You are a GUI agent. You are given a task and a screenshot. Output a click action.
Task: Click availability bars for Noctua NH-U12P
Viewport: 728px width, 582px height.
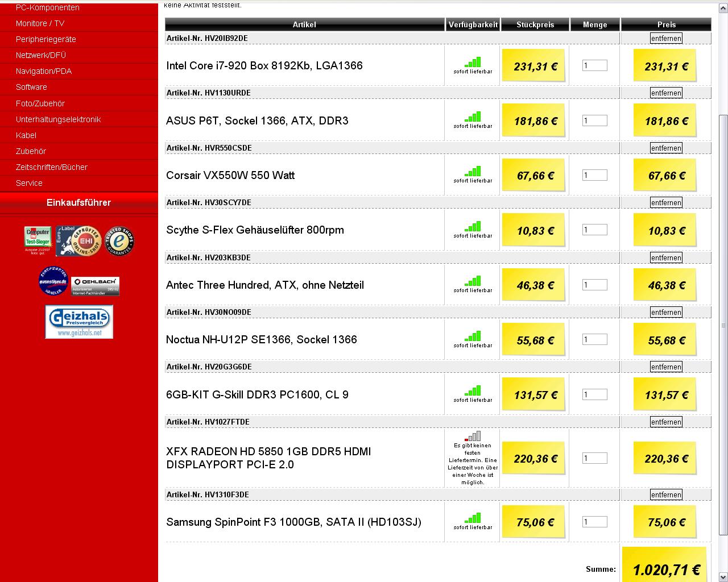click(473, 336)
